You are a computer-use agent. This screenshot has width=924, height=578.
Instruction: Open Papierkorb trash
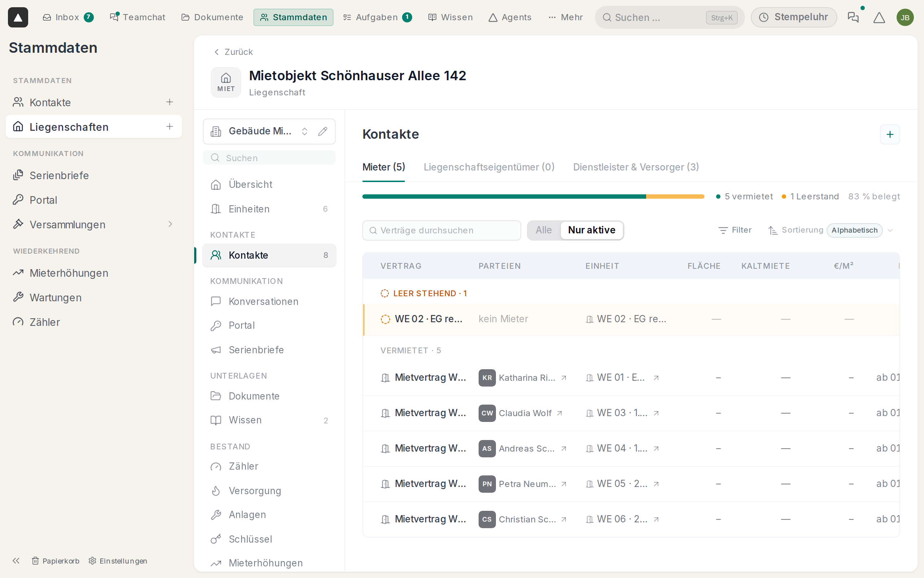56,561
